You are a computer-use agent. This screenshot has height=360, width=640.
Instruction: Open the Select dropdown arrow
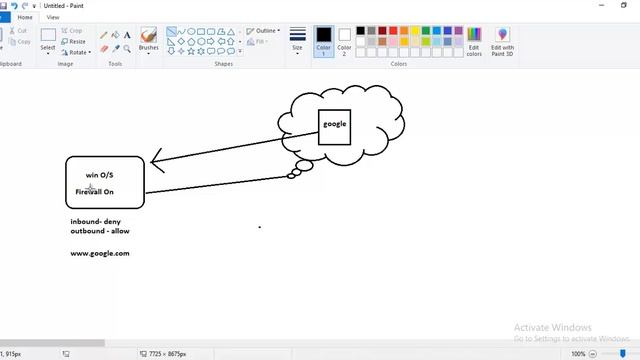(x=48, y=53)
